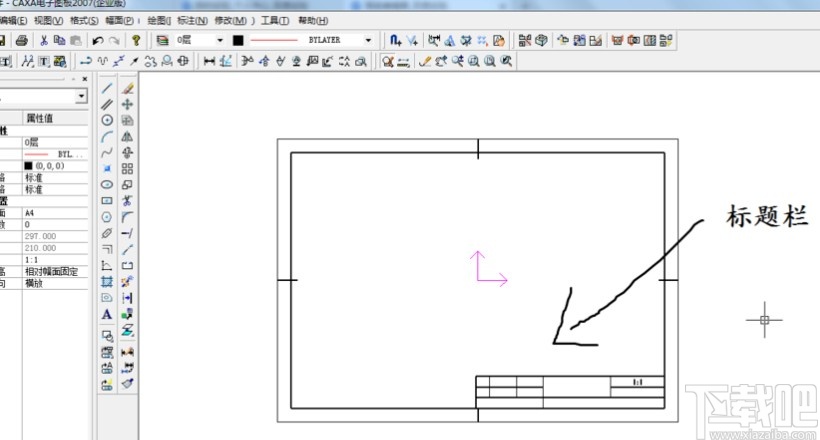
Task: Open the 编辑(E) menu
Action: [x=14, y=21]
